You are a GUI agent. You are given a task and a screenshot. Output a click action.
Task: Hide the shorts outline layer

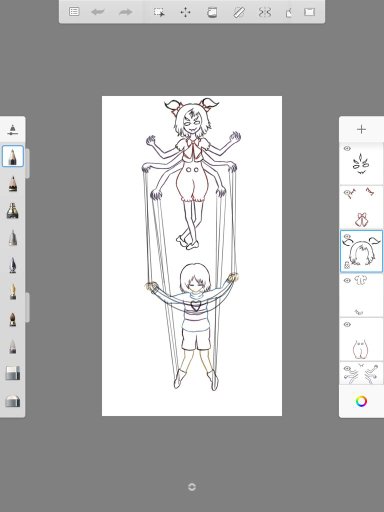(347, 324)
